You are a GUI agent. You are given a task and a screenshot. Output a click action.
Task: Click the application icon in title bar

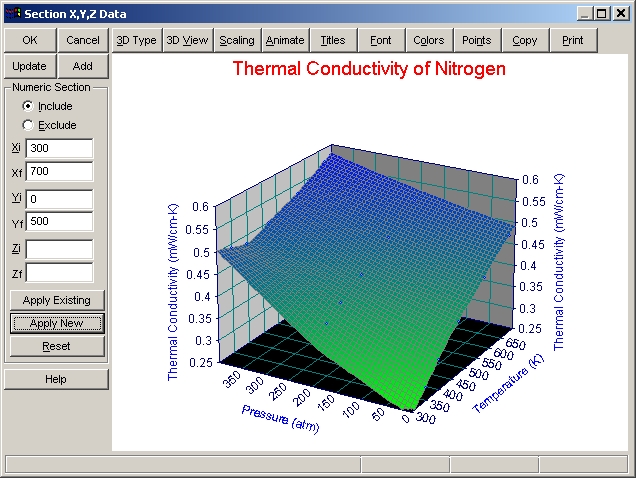(x=13, y=13)
